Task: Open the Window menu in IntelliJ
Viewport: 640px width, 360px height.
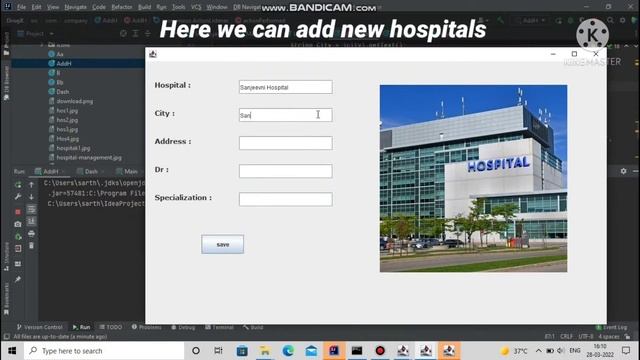Action: 217,7
